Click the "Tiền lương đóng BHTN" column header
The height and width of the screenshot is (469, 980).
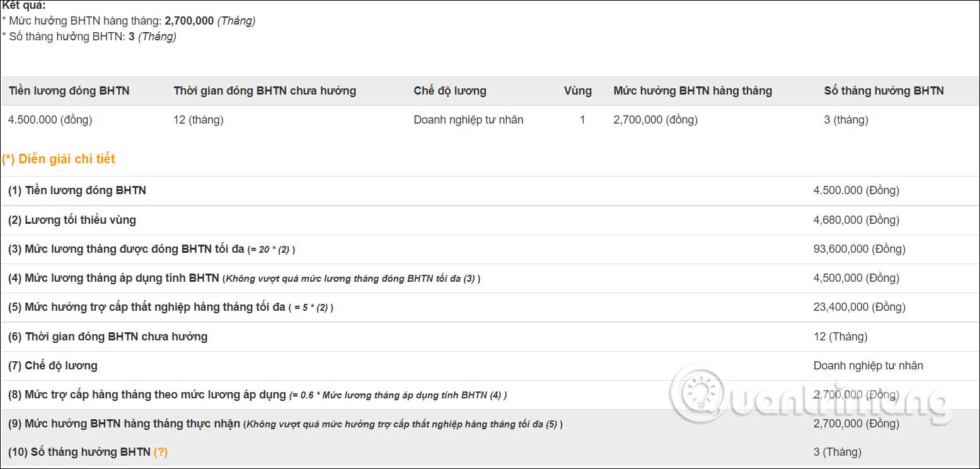(x=69, y=91)
